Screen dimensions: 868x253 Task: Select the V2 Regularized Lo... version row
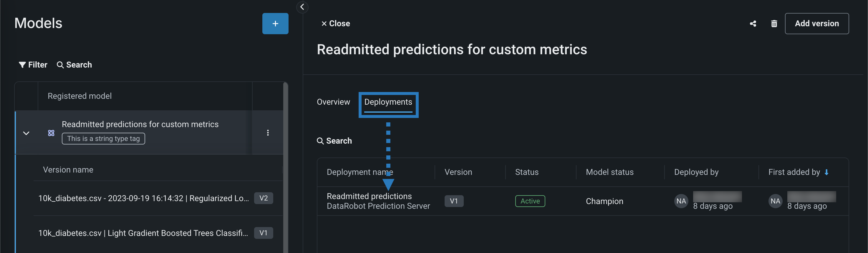tap(144, 198)
